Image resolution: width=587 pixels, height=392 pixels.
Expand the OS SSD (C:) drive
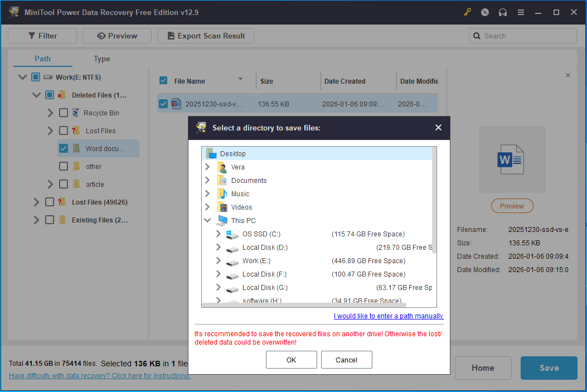(x=219, y=234)
